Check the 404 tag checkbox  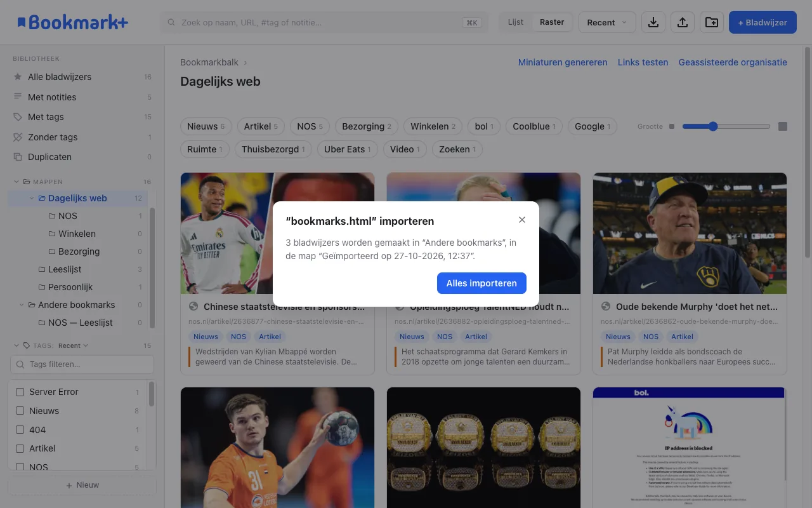20,430
